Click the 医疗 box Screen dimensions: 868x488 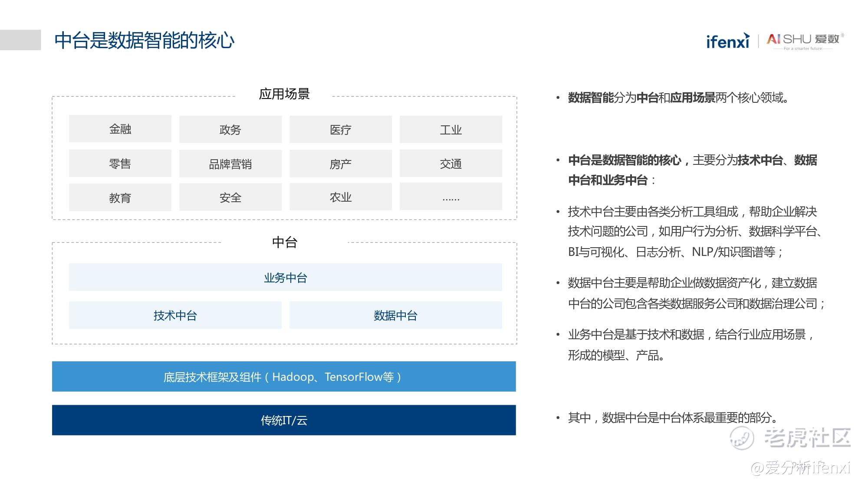(341, 129)
